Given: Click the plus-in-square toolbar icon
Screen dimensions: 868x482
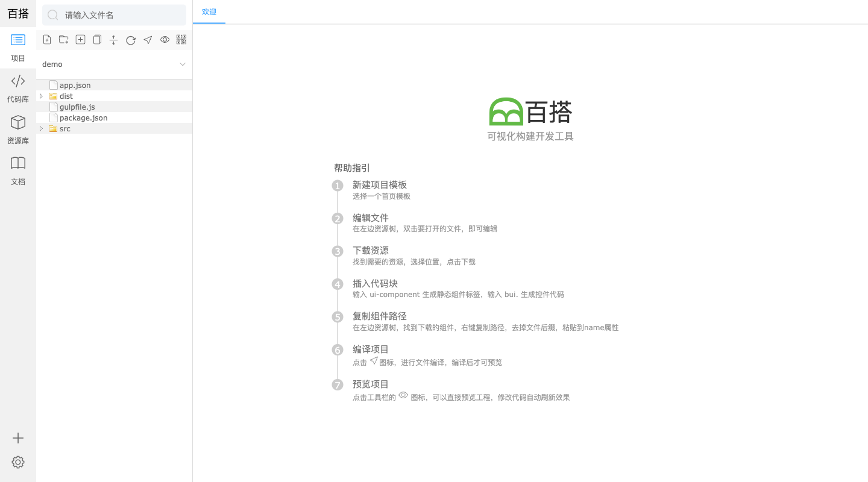Looking at the screenshot, I should click(80, 40).
